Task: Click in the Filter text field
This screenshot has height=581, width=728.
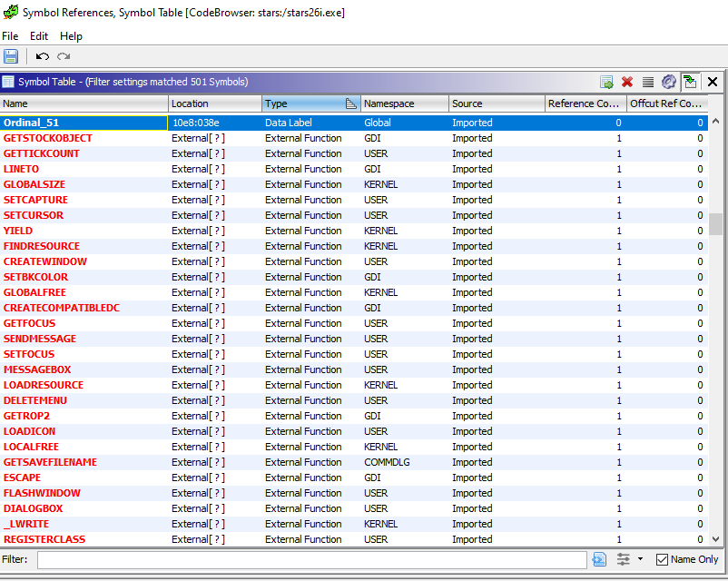Action: pyautogui.click(x=312, y=559)
